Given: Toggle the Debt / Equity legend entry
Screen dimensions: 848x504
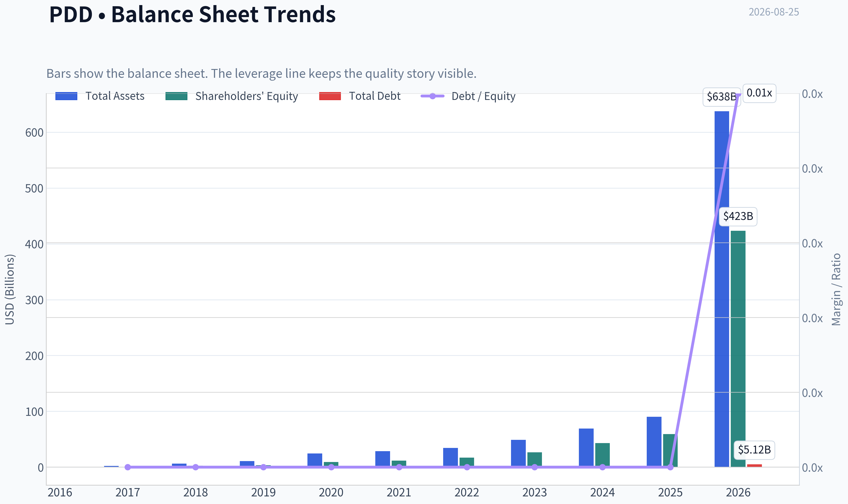Looking at the screenshot, I should (x=468, y=96).
